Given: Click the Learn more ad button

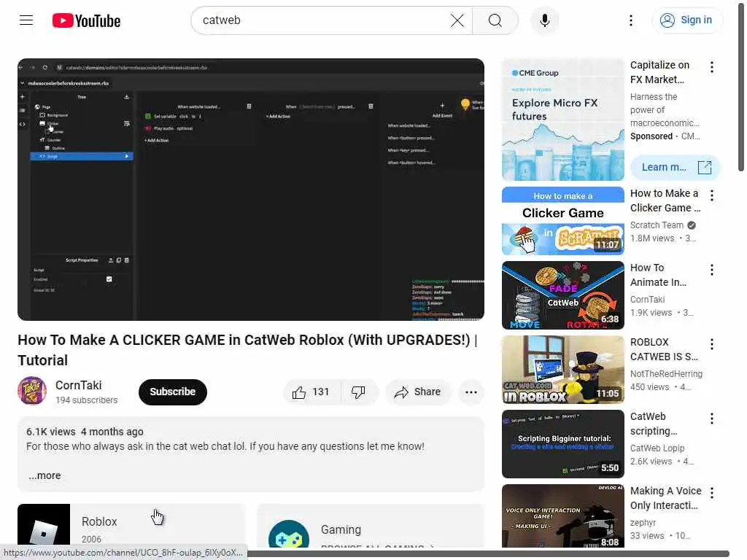Looking at the screenshot, I should (675, 167).
